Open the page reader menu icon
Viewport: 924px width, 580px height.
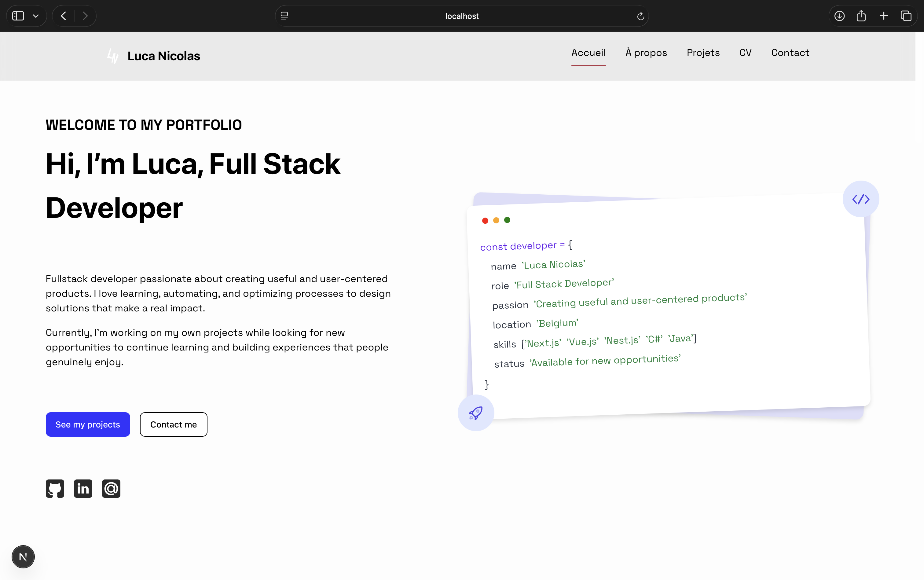click(284, 16)
